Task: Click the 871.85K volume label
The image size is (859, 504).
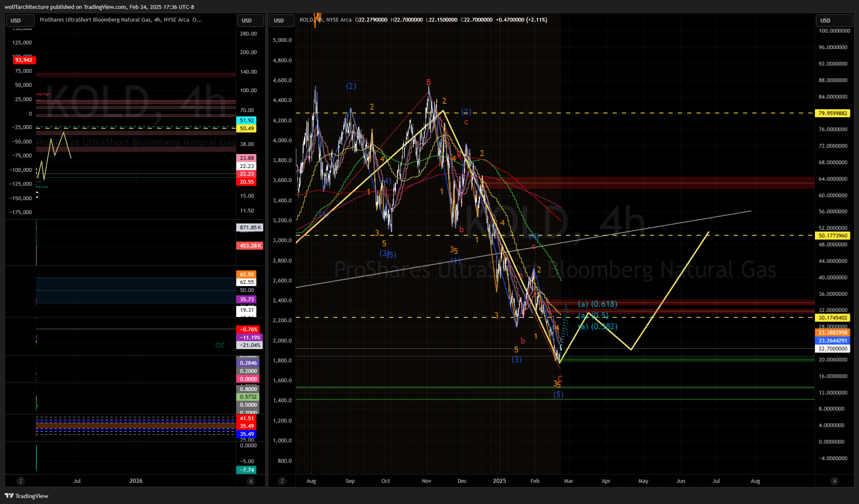Action: (x=250, y=228)
